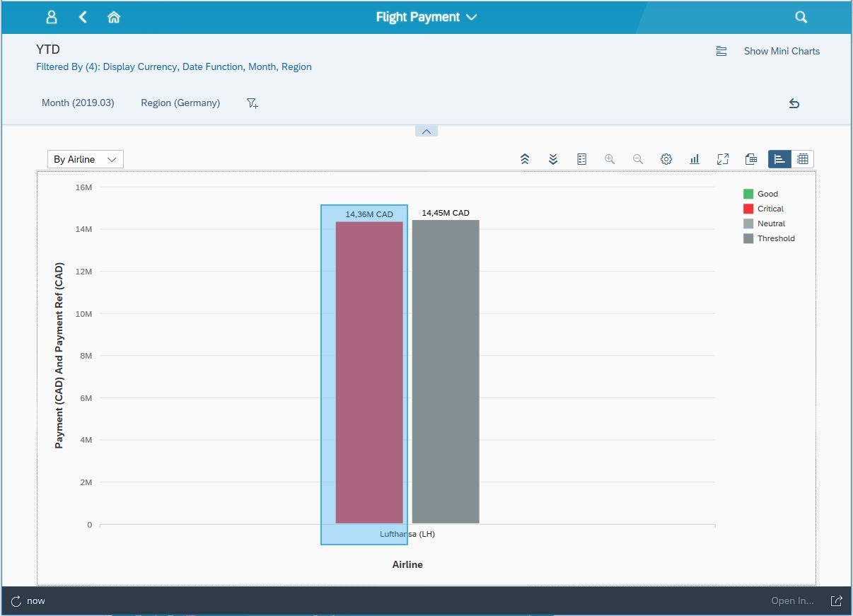Open the zoom in tool on the chart
Screen dimensions: 853x616
(x=610, y=158)
